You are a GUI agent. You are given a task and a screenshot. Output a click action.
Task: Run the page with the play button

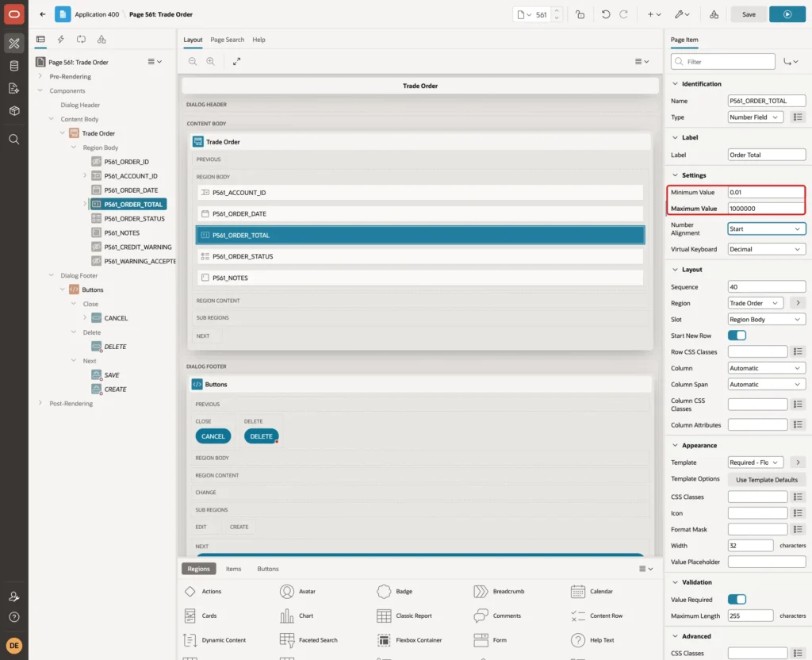(787, 14)
